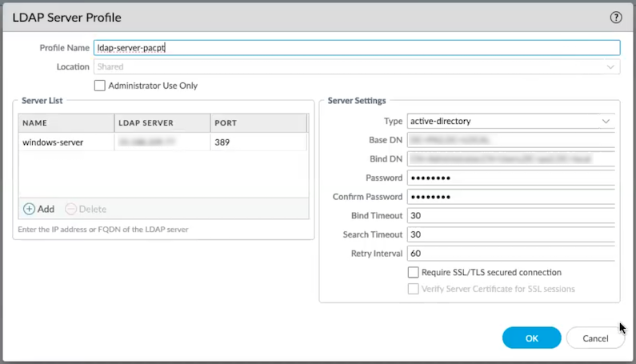
Task: Focus the Bind DN field
Action: tap(510, 158)
